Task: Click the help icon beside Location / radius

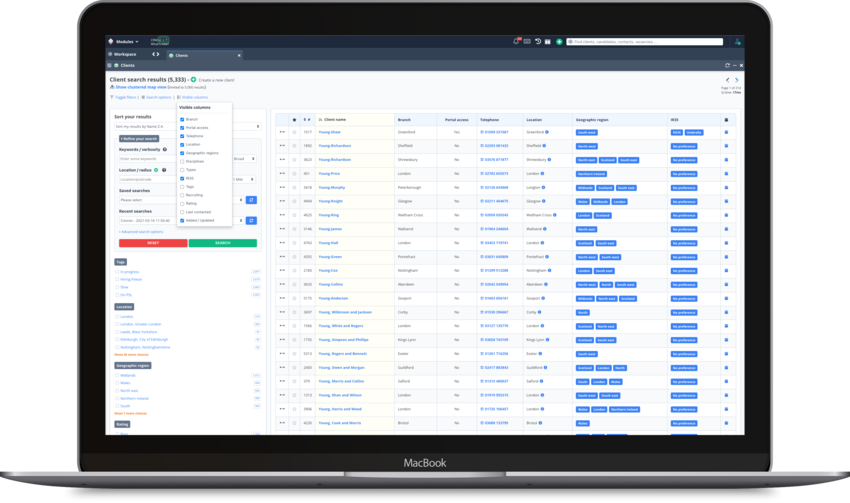Action: pos(164,170)
